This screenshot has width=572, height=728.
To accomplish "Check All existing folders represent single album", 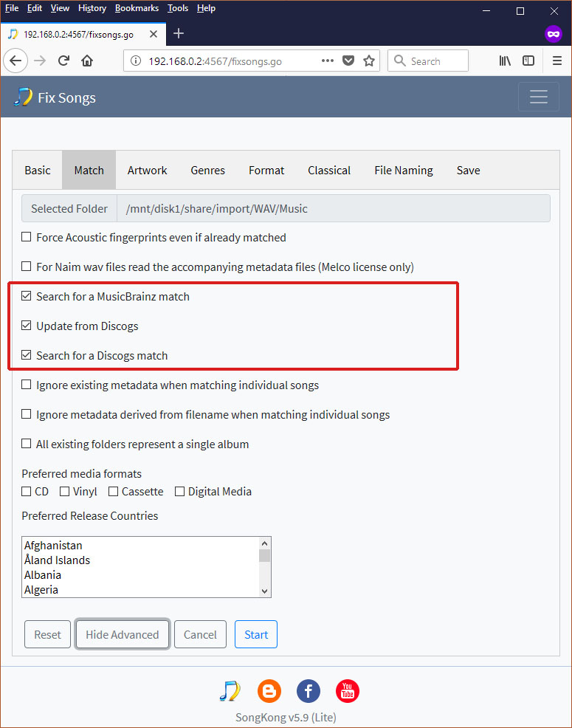I will [27, 444].
